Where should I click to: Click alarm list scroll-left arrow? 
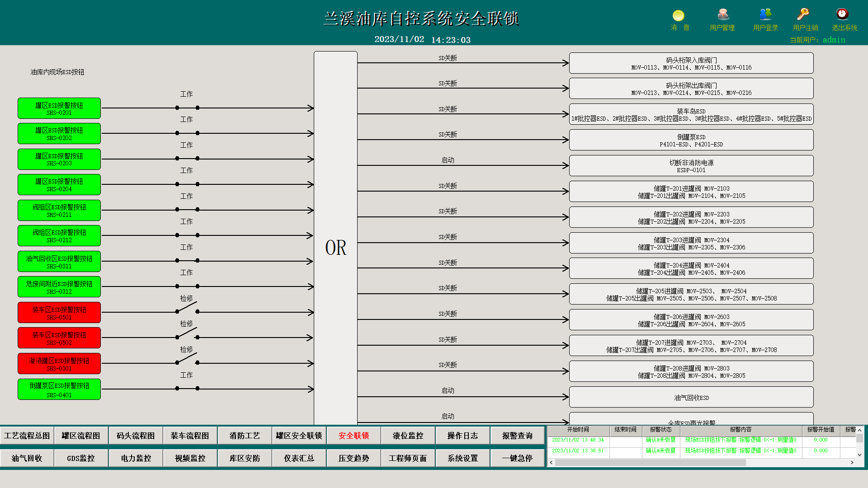[x=551, y=462]
